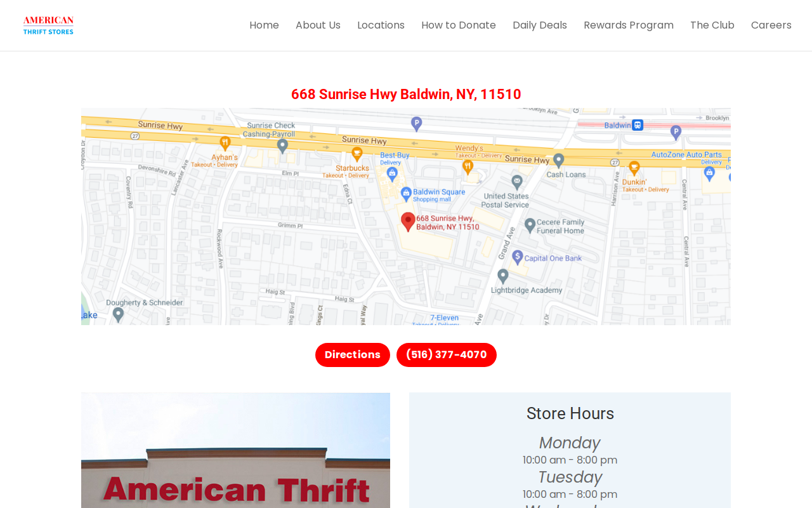Click the American Thrift storefront photo
This screenshot has width=812, height=508.
[x=235, y=450]
